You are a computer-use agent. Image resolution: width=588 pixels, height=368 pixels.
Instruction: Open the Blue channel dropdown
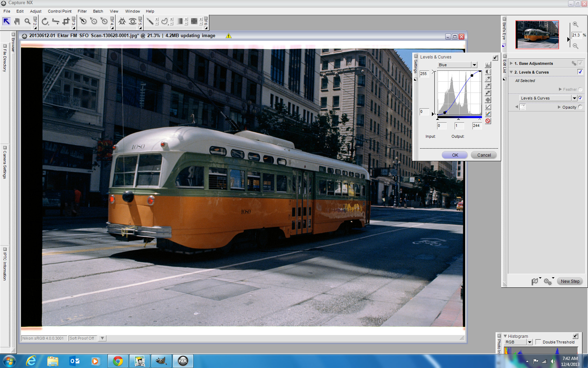click(x=474, y=65)
